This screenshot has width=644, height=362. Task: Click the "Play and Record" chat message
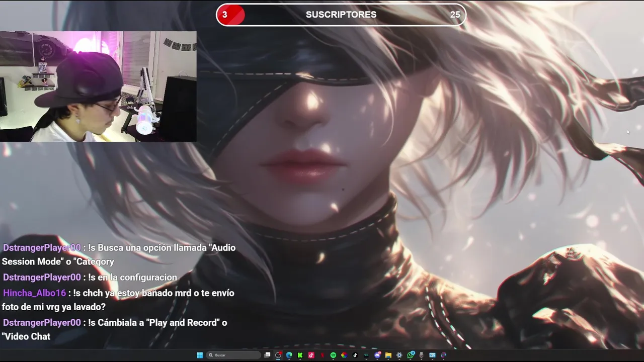click(115, 329)
